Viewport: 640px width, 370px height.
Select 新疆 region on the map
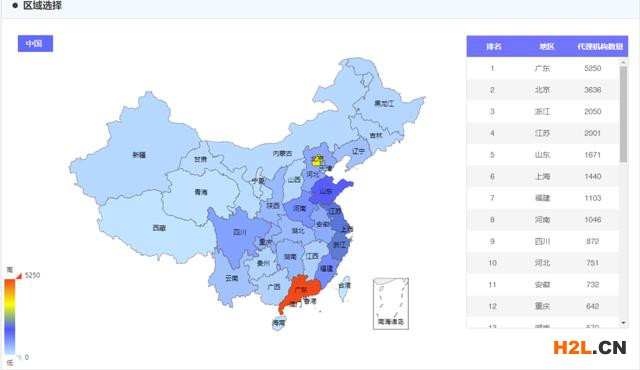139,155
